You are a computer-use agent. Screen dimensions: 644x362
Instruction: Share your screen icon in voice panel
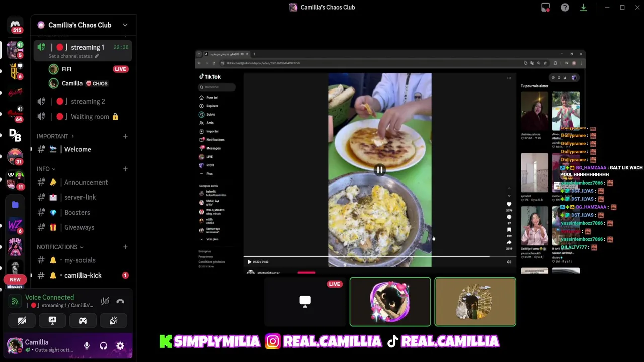click(52, 321)
